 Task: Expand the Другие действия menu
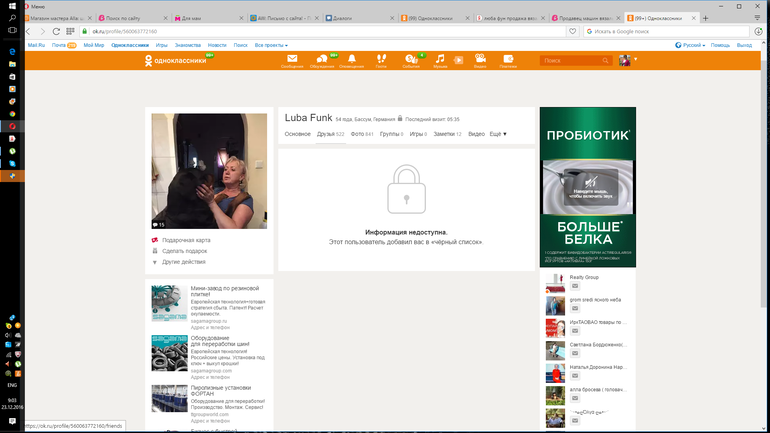click(183, 262)
